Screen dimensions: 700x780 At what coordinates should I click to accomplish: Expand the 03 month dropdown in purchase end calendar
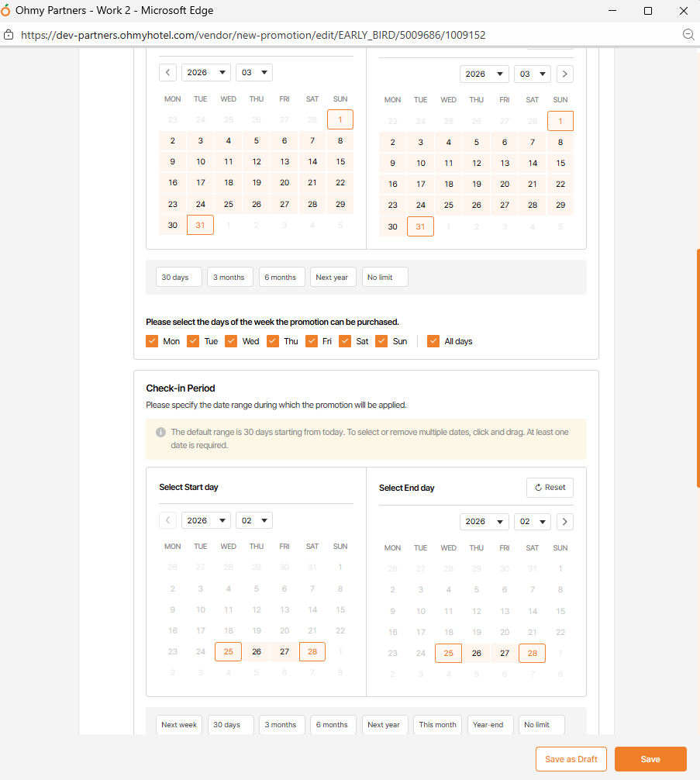533,74
